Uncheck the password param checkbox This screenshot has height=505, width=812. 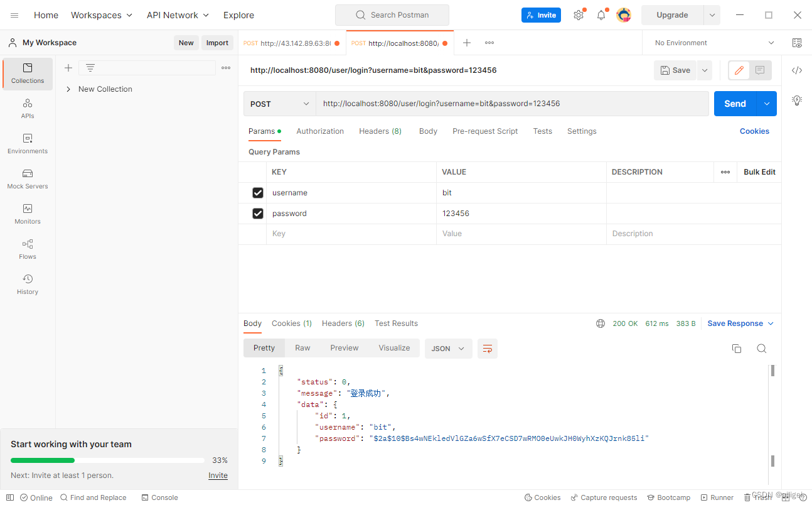pyautogui.click(x=258, y=214)
